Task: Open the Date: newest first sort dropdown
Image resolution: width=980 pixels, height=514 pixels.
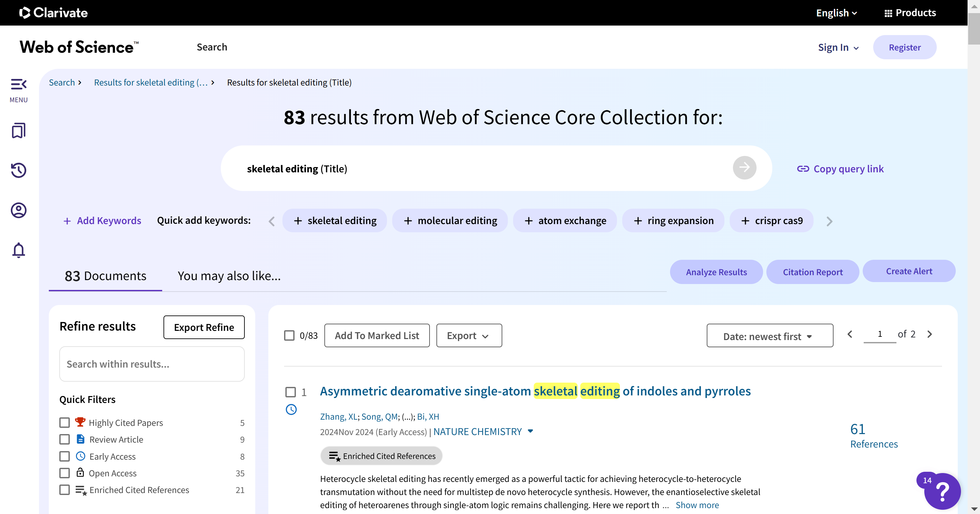Action: 770,336
